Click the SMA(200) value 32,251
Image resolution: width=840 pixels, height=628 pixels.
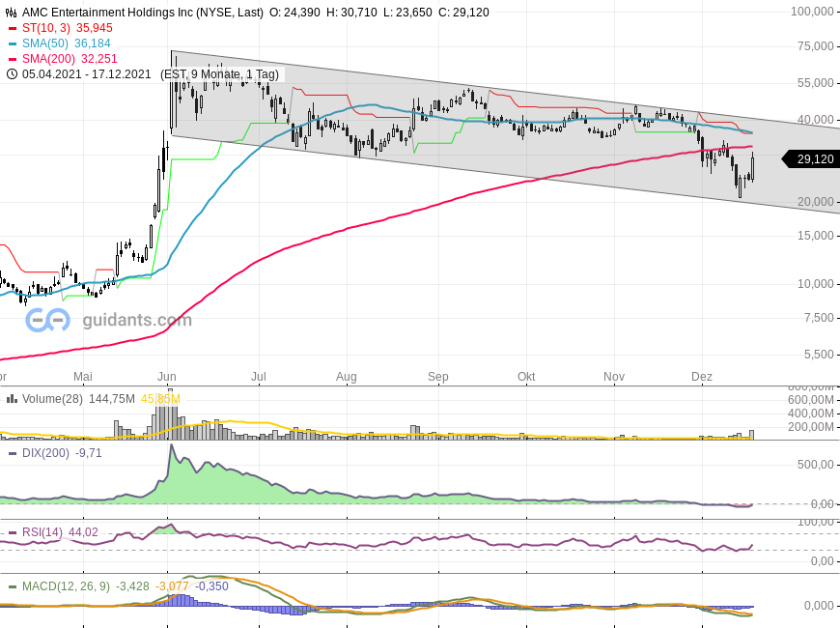[x=99, y=59]
